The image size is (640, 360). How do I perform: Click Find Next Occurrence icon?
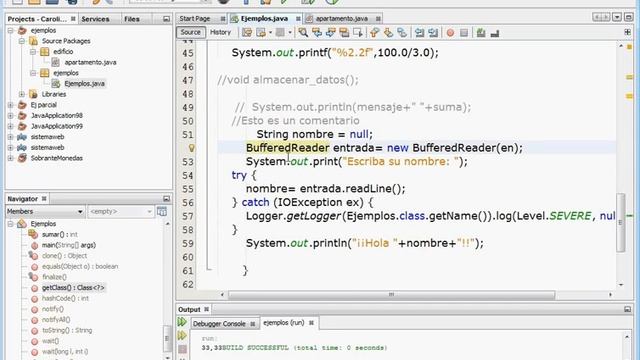[330, 33]
